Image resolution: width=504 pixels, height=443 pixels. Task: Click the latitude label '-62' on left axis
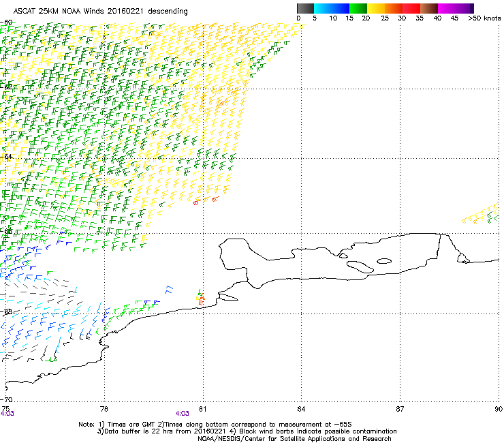point(7,87)
